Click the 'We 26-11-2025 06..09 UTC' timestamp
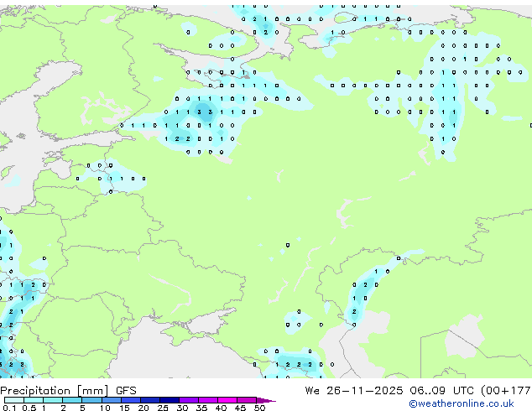This screenshot has height=411, width=532. (x=391, y=391)
